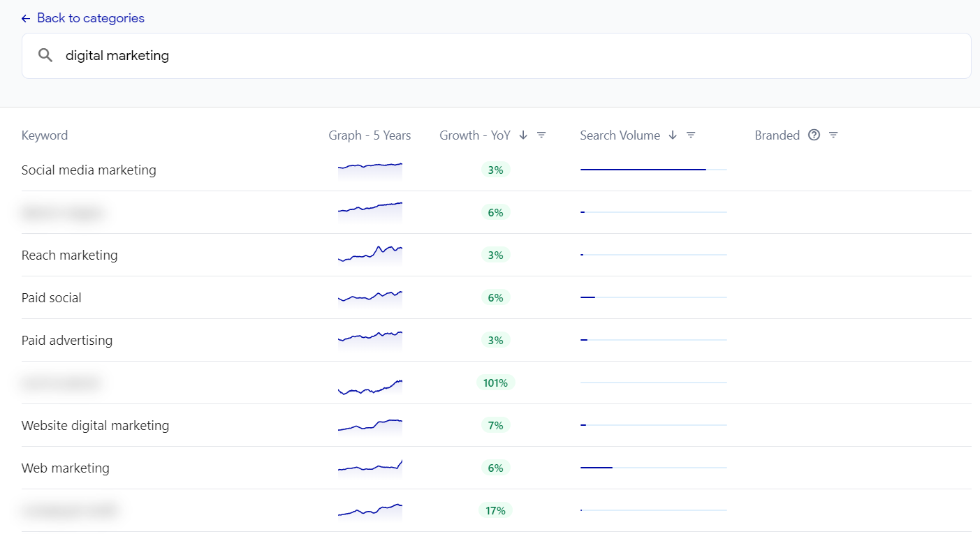Screen dimensions: 980x534
Task: Click the search volume bar for Social media marketing
Action: (x=643, y=168)
